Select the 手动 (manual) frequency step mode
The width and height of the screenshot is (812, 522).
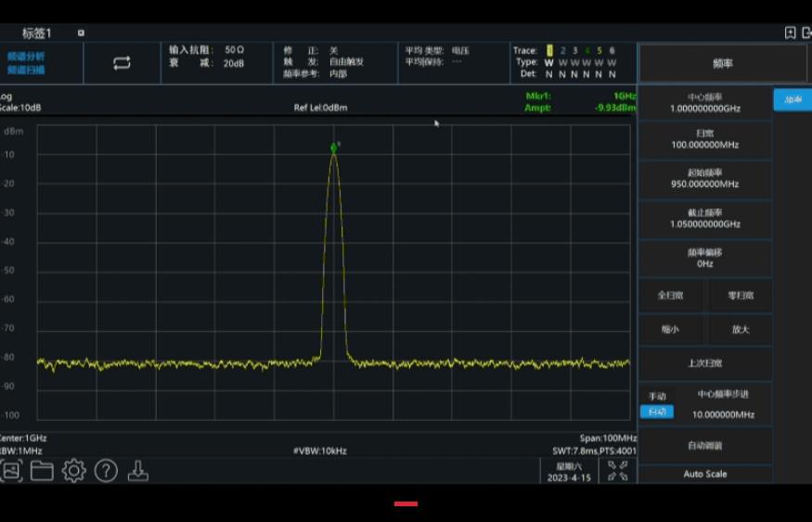pos(656,396)
